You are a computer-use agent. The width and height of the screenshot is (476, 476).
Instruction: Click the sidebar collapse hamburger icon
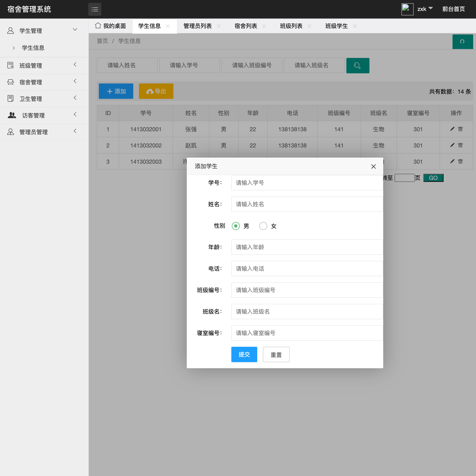(95, 9)
